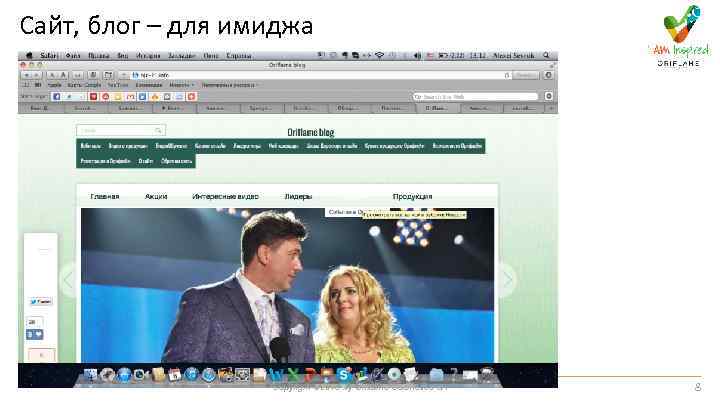Open the Справка menu

(x=239, y=56)
